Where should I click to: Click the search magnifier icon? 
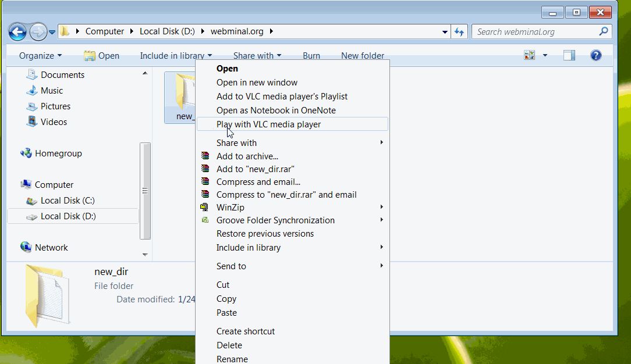(x=603, y=31)
